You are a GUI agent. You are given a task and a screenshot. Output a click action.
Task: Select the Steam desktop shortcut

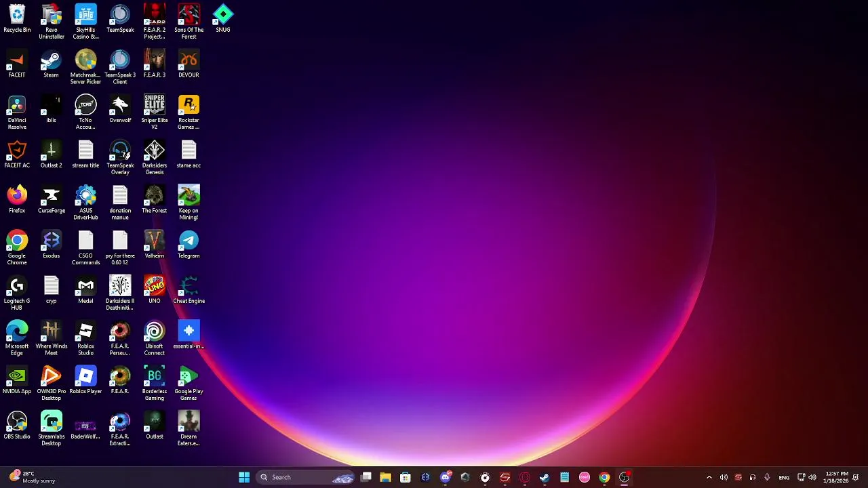(52, 64)
